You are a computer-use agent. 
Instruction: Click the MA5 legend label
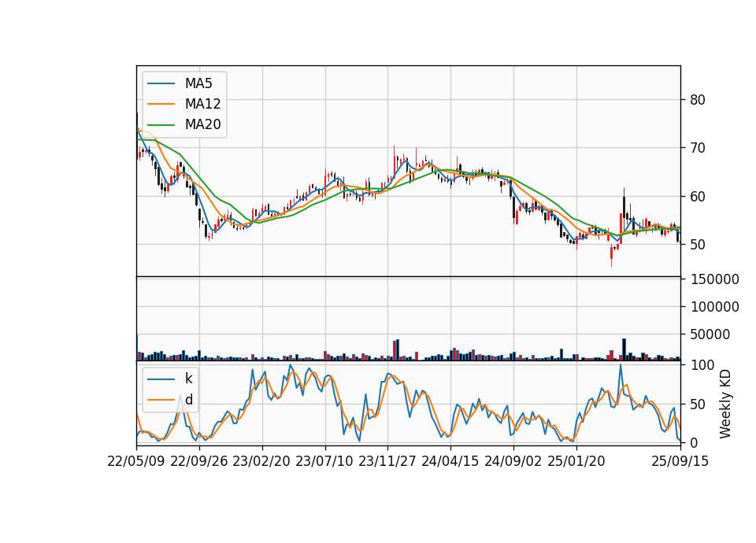click(198, 83)
